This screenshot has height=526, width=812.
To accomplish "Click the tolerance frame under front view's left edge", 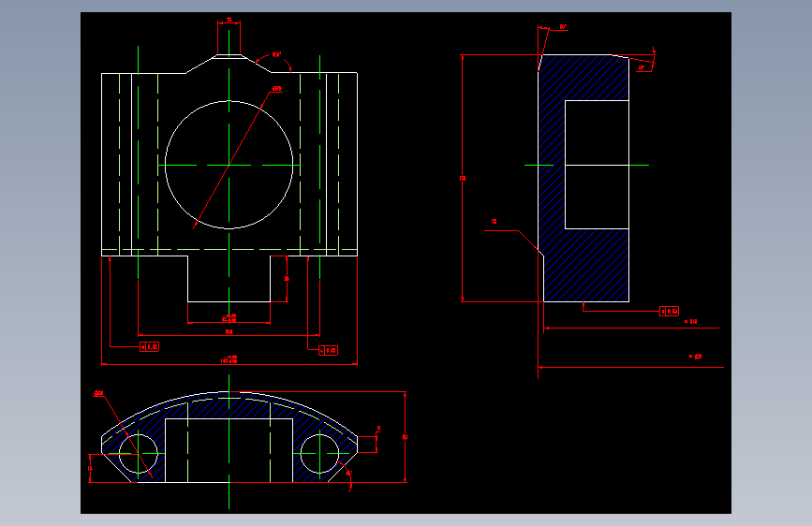I will click(150, 347).
